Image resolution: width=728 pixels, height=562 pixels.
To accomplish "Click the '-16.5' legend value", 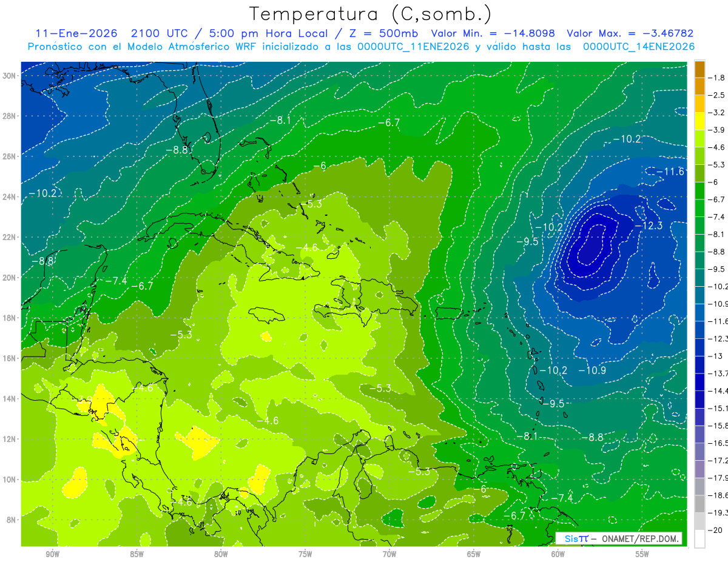I will click(718, 443).
